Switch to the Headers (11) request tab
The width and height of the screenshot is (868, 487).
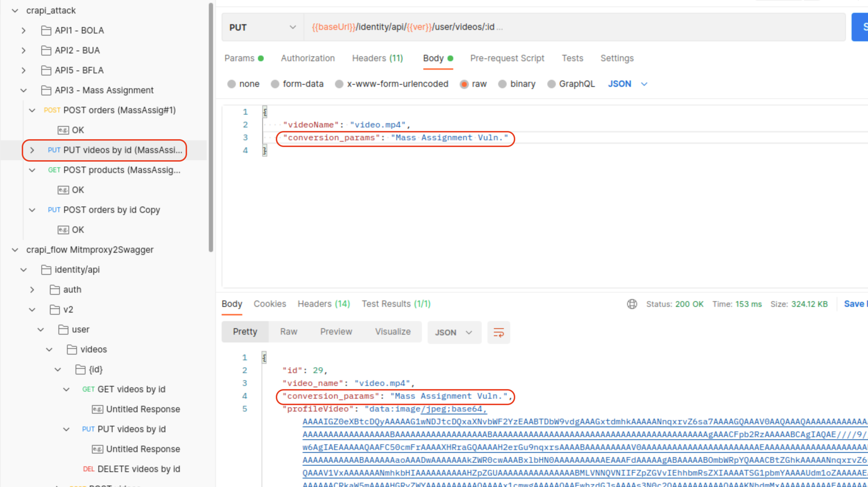[377, 58]
